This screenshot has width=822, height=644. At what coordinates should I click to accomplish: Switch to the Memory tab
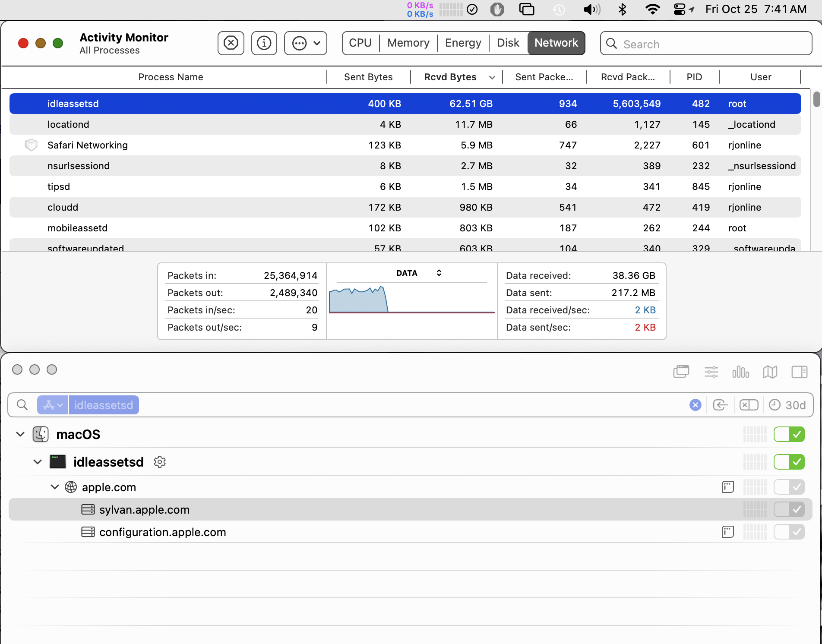(x=408, y=43)
